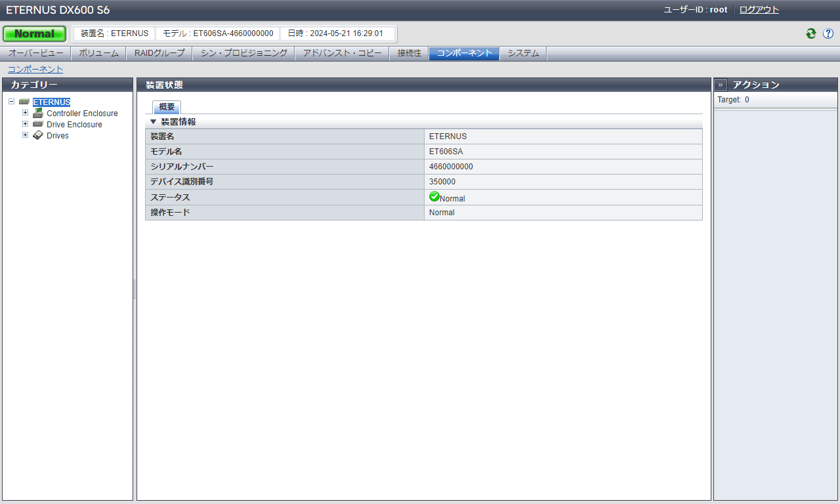The image size is (840, 504).
Task: Click the green Normal status button
Action: coord(35,33)
